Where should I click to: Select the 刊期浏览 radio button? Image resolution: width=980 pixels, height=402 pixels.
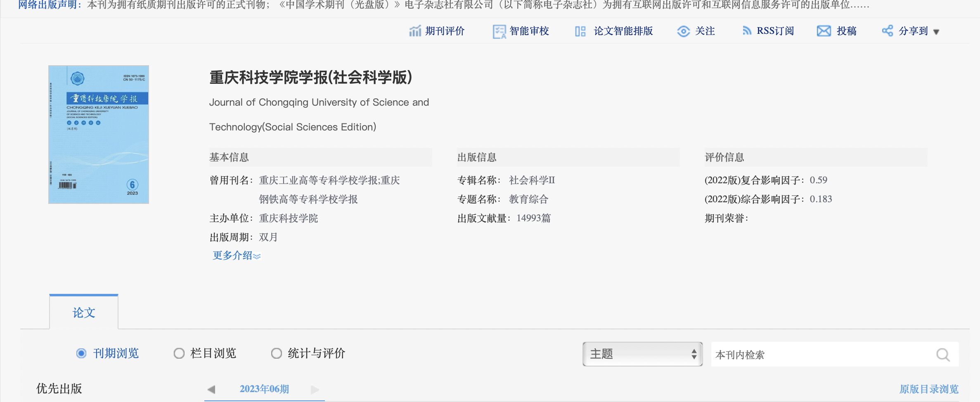pos(81,353)
